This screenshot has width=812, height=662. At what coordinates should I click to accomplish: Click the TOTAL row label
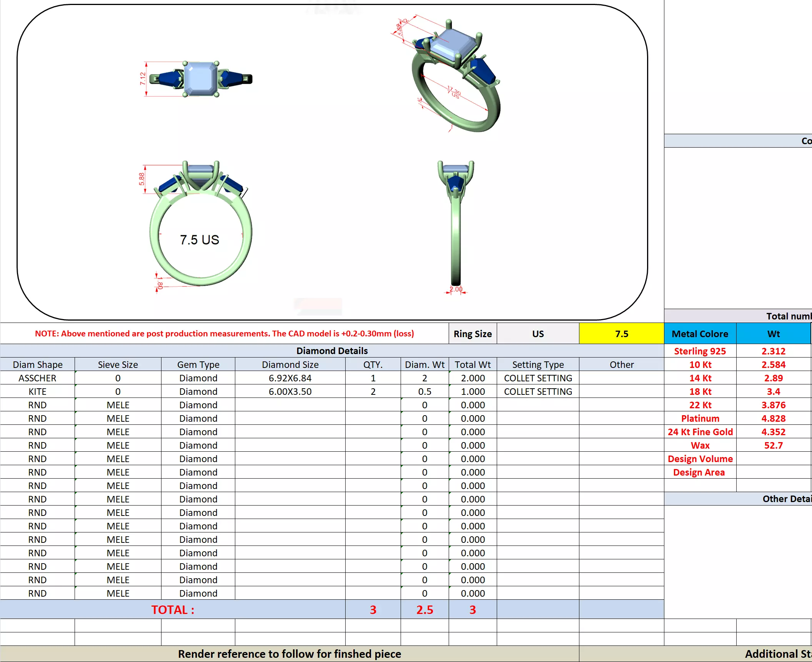[x=173, y=610]
